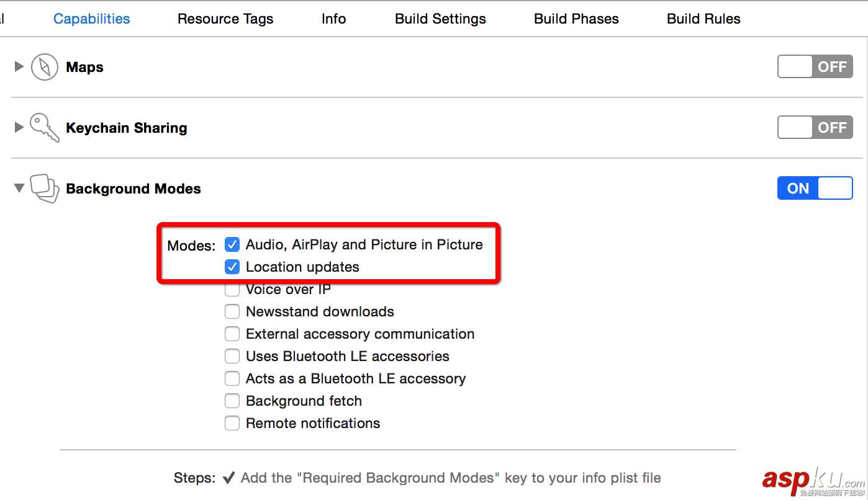The width and height of the screenshot is (868, 500).
Task: Turn off the Background Modes switch
Action: [815, 189]
